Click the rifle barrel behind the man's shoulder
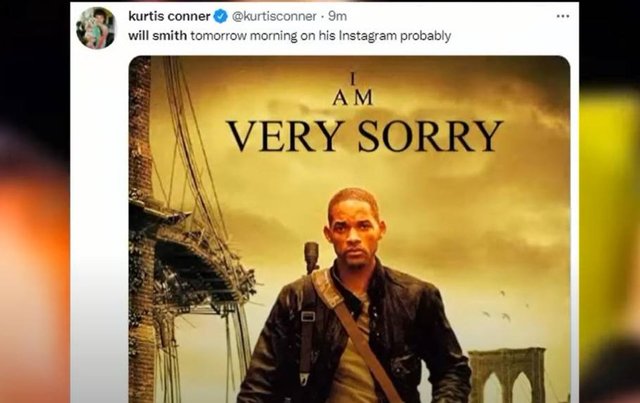 click(311, 257)
